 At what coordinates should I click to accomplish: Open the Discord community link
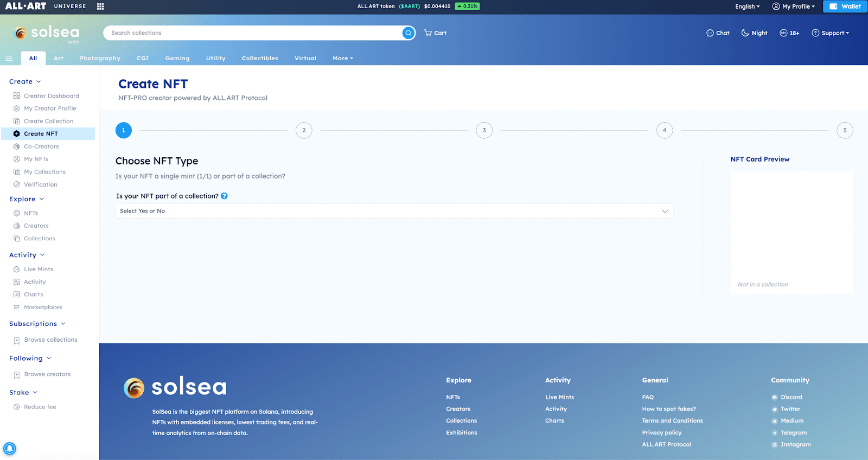tap(787, 397)
